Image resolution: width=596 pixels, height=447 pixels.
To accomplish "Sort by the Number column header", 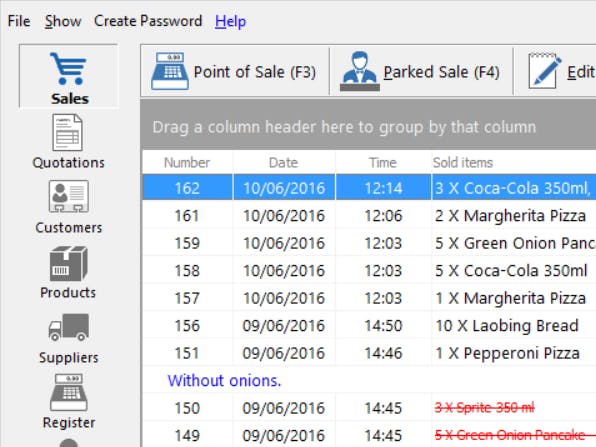I will coord(187,162).
